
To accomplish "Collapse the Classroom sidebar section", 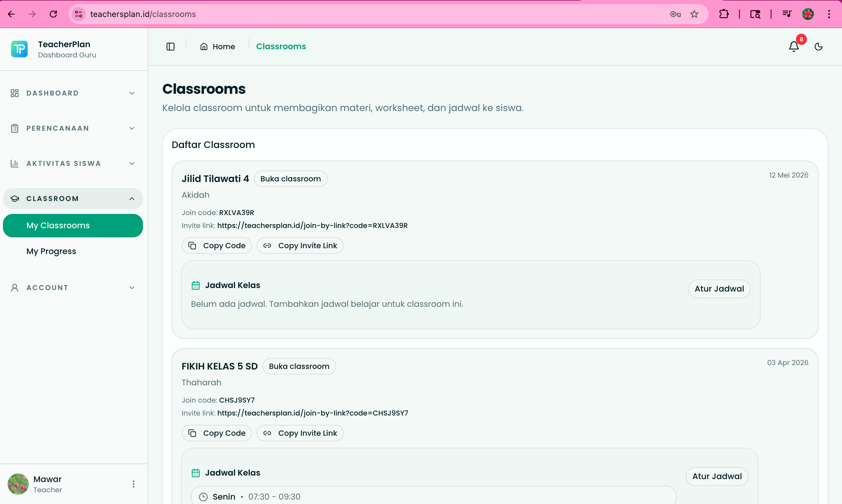I will click(x=73, y=199).
